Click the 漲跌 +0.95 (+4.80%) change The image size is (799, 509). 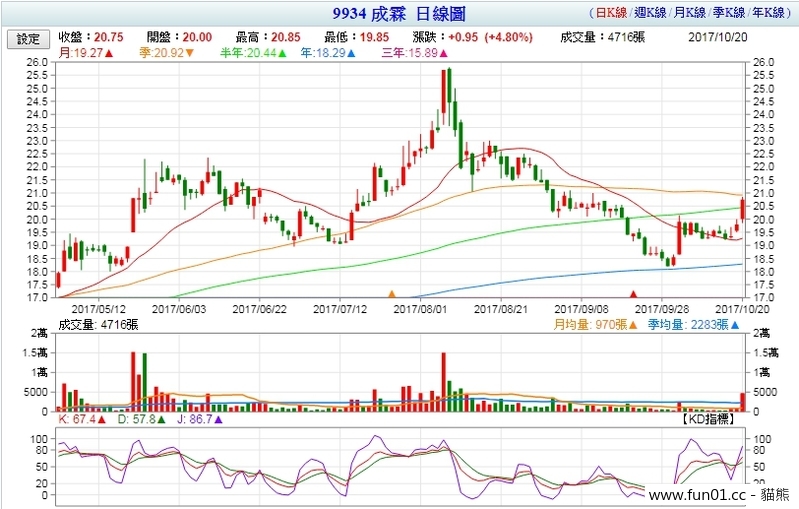coord(473,37)
